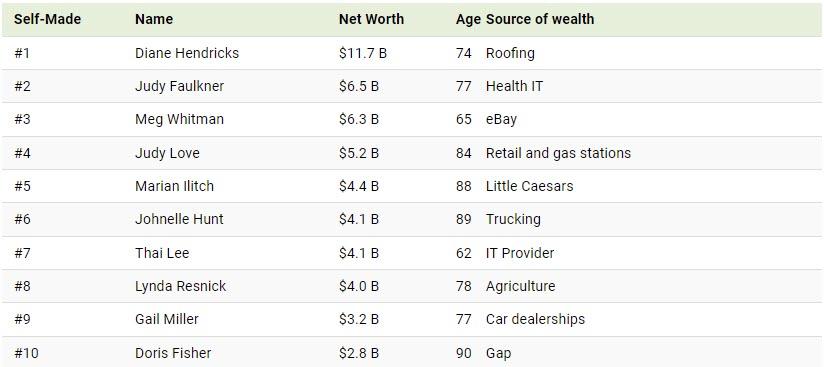The height and width of the screenshot is (367, 824).
Task: Click the Age column header
Action: 468,19
